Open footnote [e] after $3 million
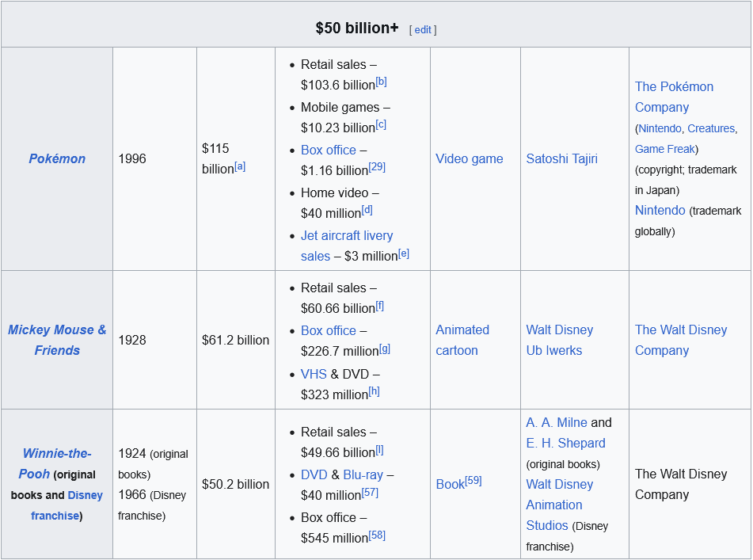Screen dimensions: 753x560 click(403, 253)
